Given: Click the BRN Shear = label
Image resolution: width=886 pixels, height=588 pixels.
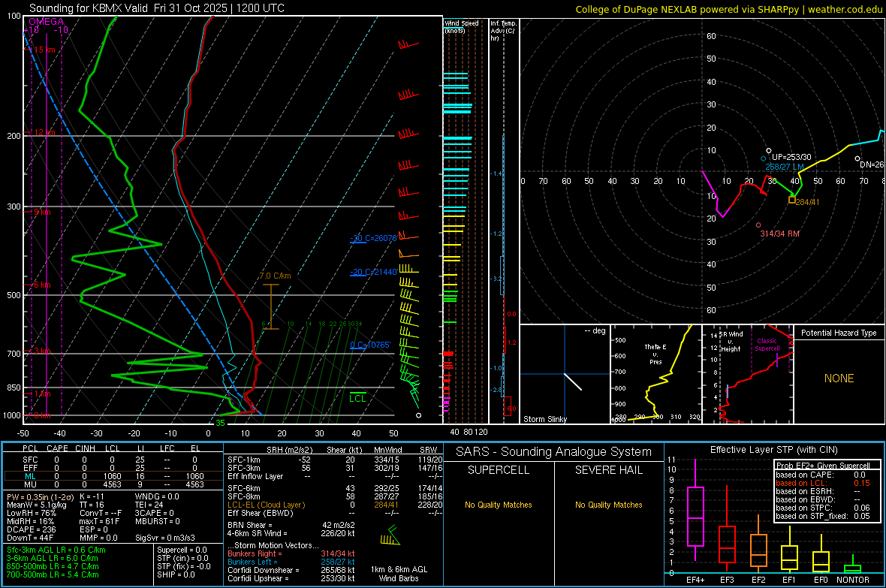Looking at the screenshot, I should (250, 525).
